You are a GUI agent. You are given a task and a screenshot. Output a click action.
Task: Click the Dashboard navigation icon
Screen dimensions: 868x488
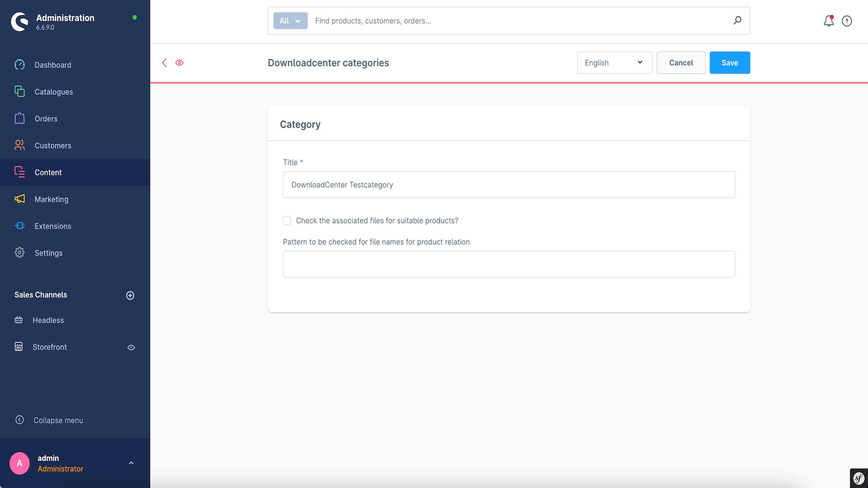(20, 65)
